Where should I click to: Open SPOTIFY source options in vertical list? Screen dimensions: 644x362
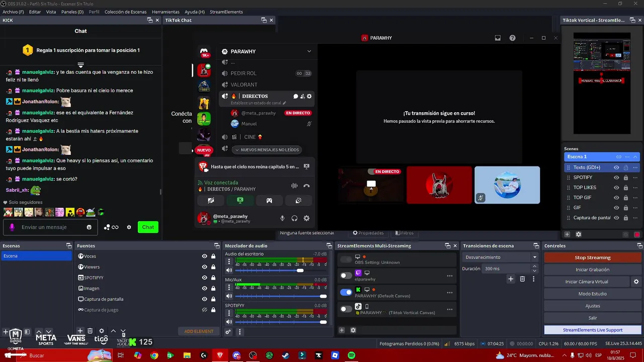(x=635, y=177)
